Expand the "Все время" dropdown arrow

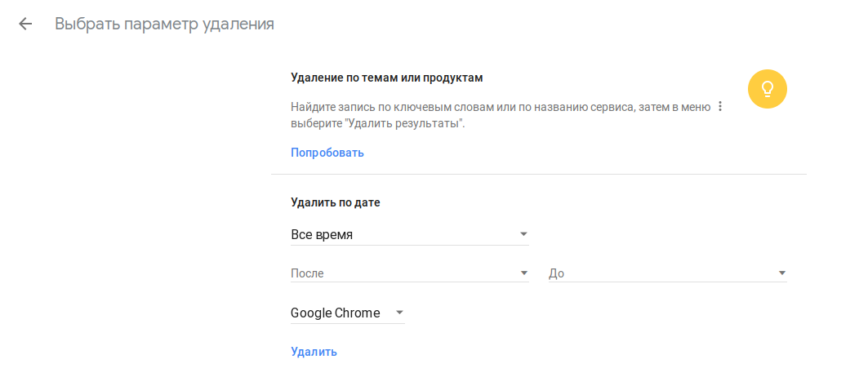pyautogui.click(x=523, y=235)
